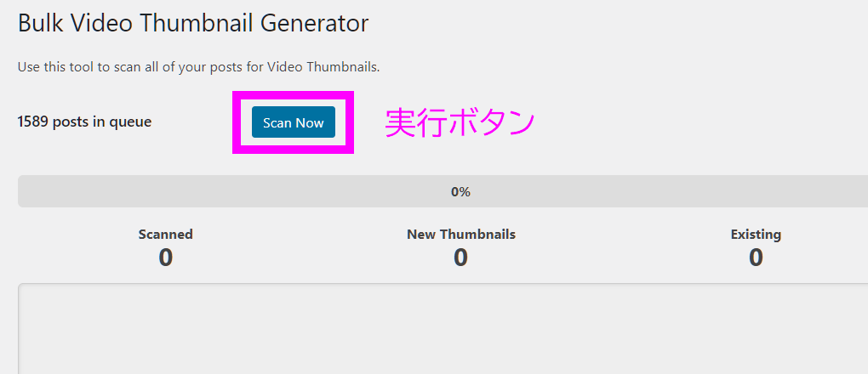Click the Scan Now button
This screenshot has height=374, width=868.
[x=293, y=122]
